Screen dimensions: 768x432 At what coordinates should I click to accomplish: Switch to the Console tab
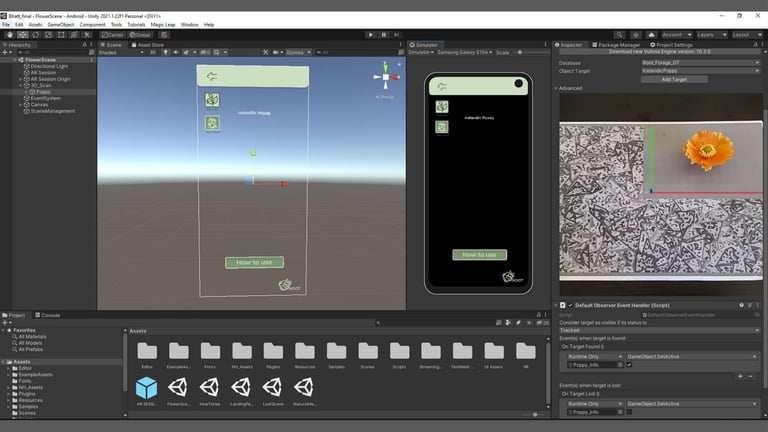coord(50,315)
